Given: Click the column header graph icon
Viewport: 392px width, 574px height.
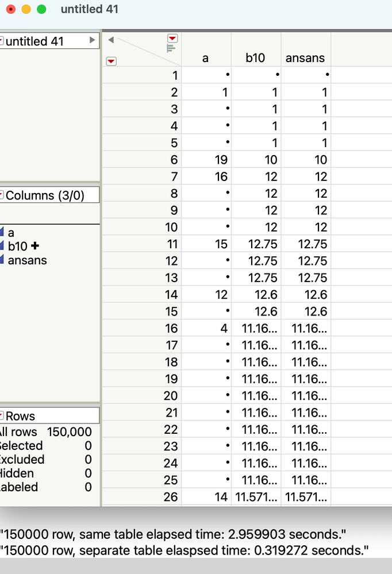Looking at the screenshot, I should (x=171, y=48).
